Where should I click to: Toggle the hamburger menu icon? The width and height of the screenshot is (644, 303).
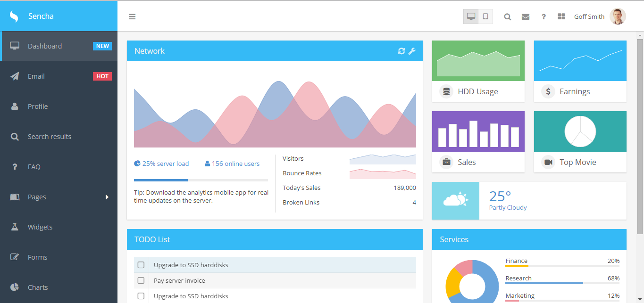click(132, 16)
